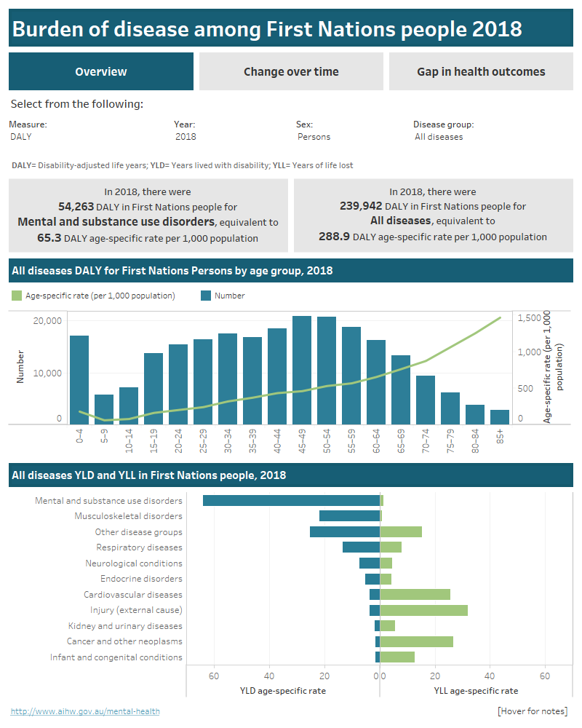Screen dimensions: 582x728
Task: Select the 85+ age group bar
Action: [x=501, y=414]
